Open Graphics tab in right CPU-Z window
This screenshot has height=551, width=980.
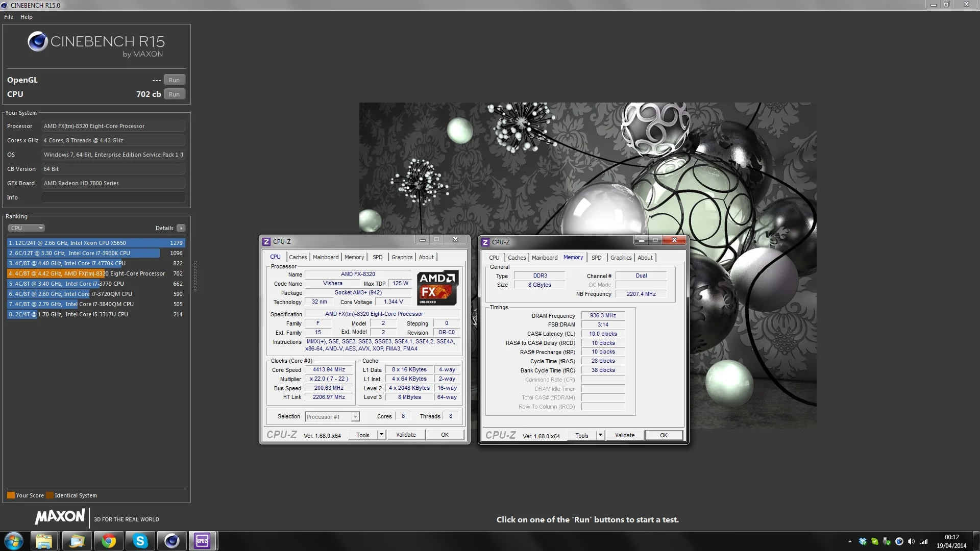click(x=621, y=258)
